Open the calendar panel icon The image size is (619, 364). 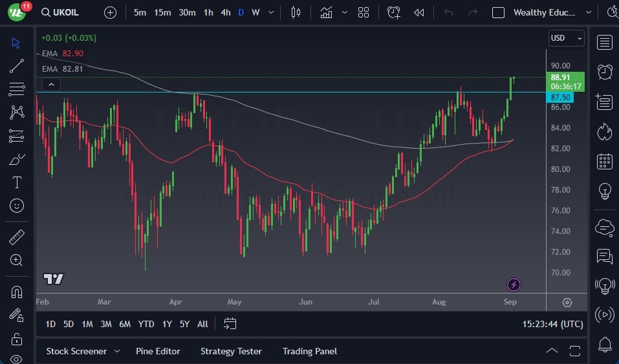605,161
